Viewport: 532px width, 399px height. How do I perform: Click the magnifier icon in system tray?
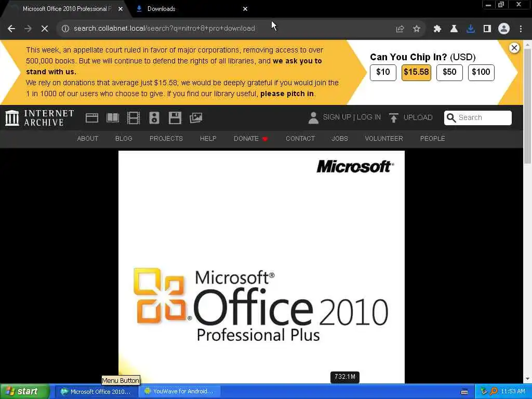coord(494,392)
